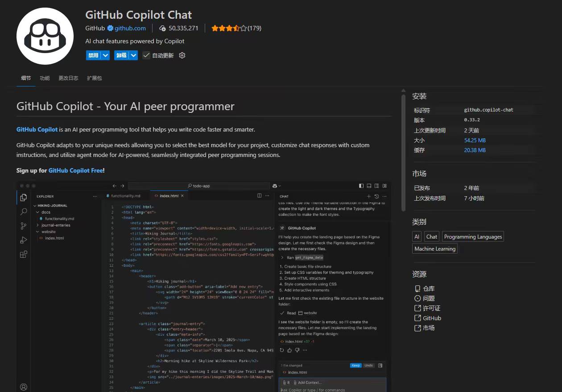Click the GitHub publisher name
The image size is (562, 392).
coord(95,28)
